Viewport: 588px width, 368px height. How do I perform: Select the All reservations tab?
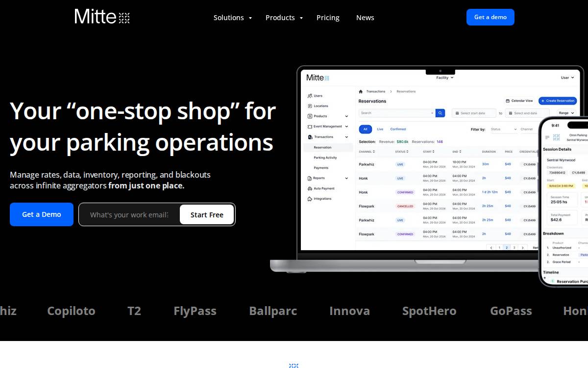pos(365,129)
